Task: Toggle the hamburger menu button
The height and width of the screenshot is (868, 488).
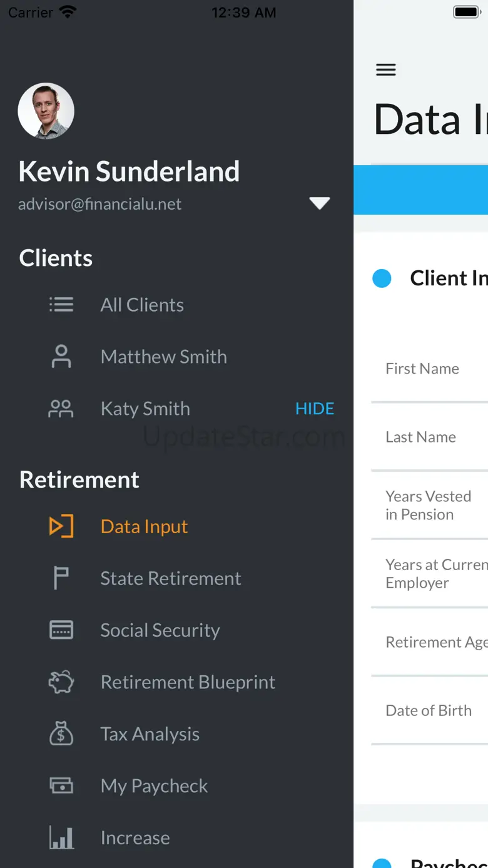Action: coord(386,69)
